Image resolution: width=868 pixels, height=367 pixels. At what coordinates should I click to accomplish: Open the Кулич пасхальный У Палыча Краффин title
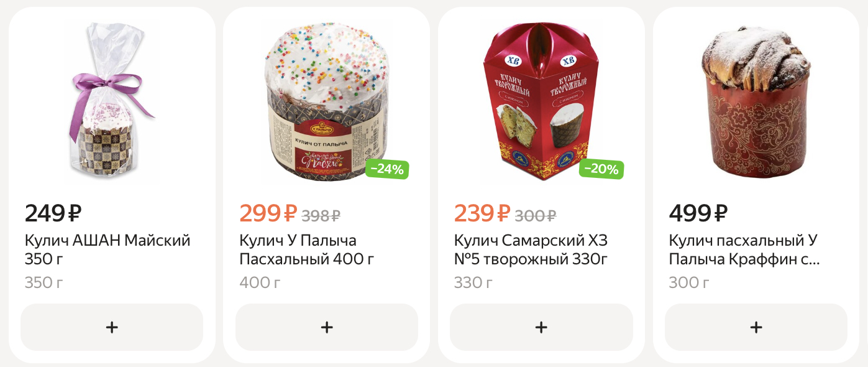[744, 249]
